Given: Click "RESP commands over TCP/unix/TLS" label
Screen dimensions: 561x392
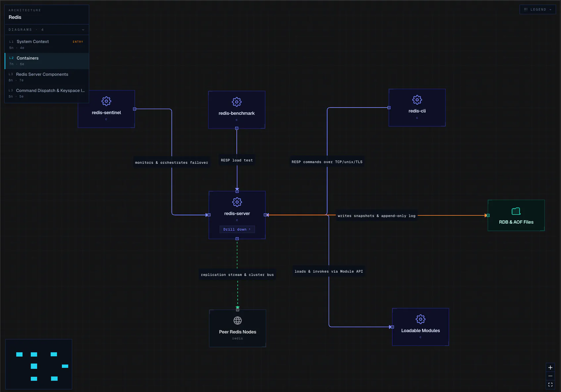Looking at the screenshot, I should pyautogui.click(x=327, y=162).
